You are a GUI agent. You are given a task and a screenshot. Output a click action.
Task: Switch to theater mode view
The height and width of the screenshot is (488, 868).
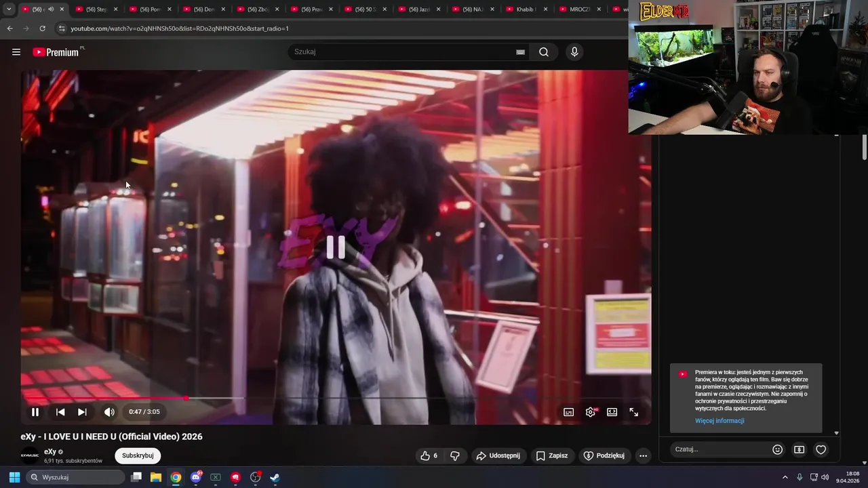click(x=612, y=412)
